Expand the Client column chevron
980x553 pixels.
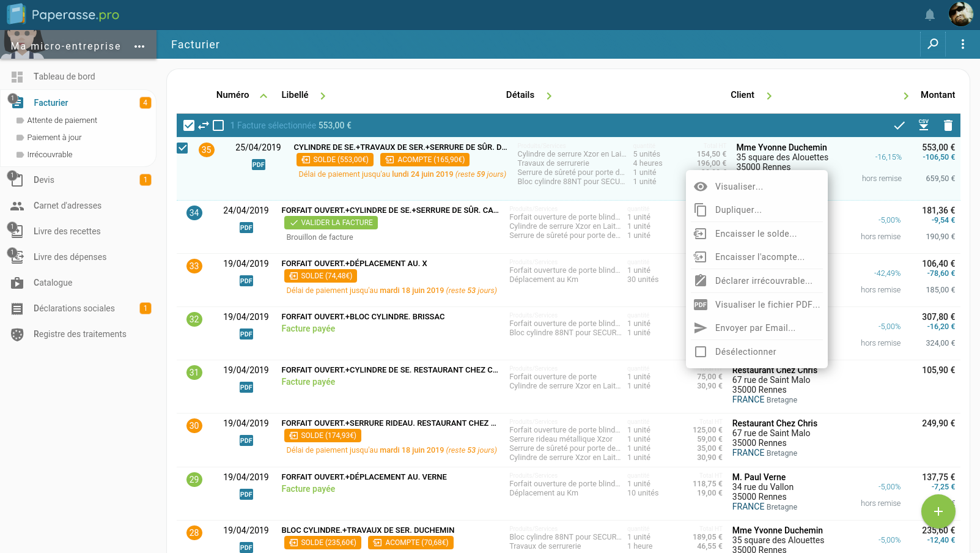(769, 95)
